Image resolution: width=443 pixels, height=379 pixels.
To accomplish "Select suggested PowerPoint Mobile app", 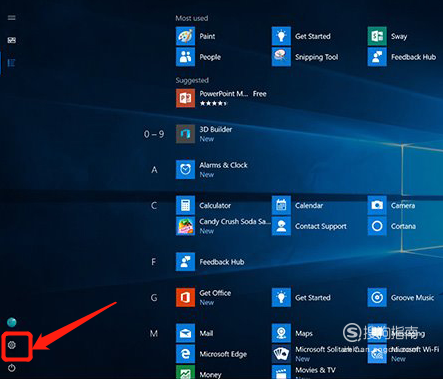I will tap(221, 98).
